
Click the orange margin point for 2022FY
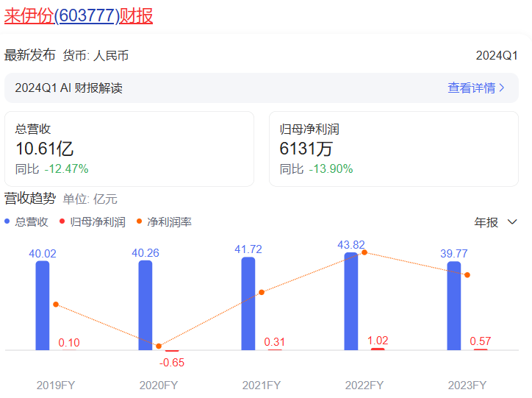pyautogui.click(x=364, y=252)
